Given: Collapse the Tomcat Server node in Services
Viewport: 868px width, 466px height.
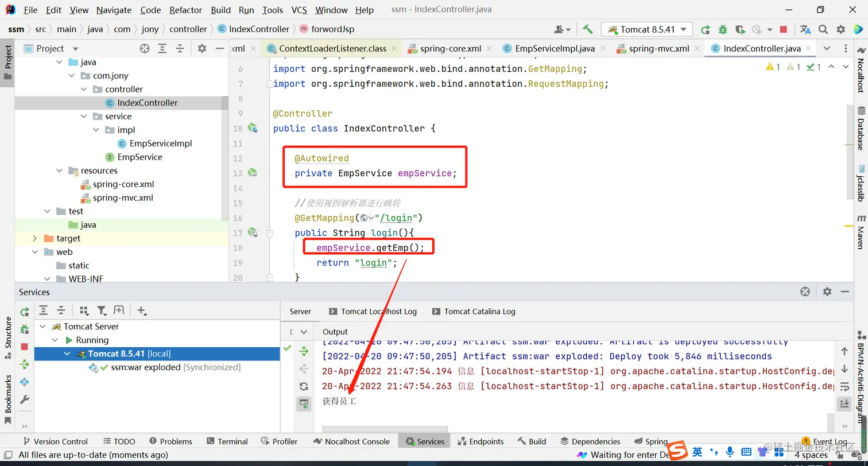Looking at the screenshot, I should point(42,327).
